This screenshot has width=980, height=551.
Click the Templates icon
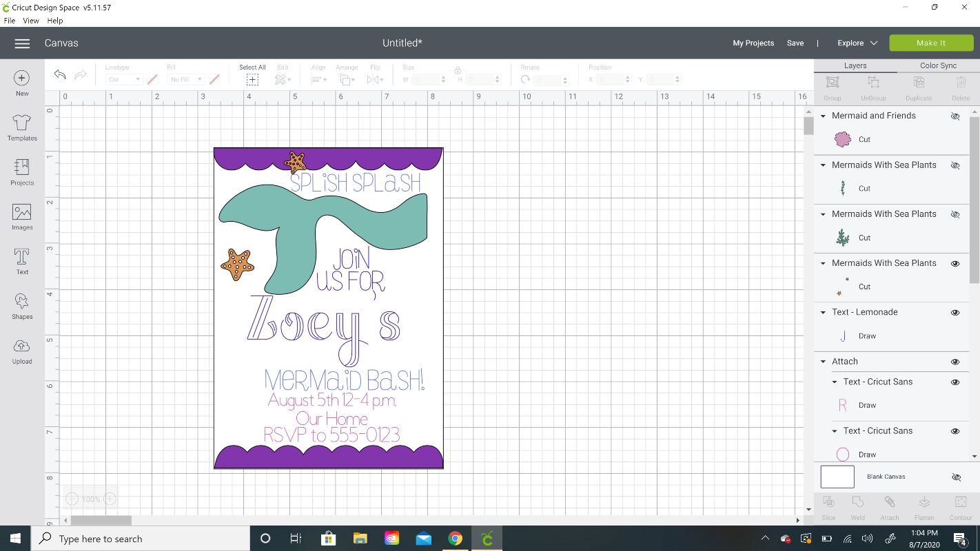pos(21,127)
